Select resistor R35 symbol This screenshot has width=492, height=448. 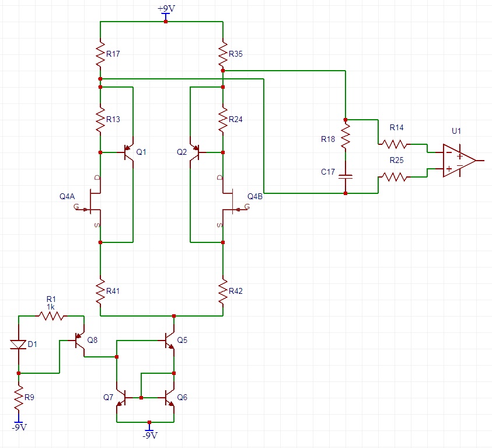222,54
